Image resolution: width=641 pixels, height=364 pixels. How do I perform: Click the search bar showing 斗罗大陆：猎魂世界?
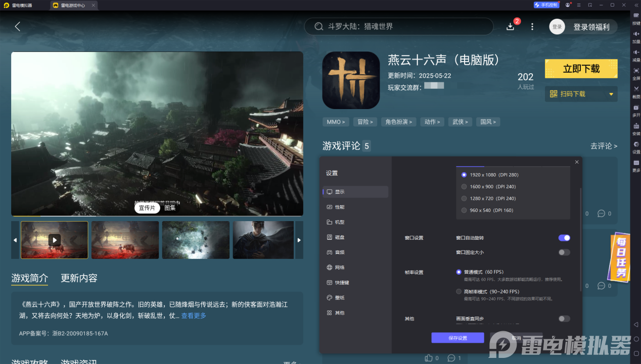coord(399,26)
